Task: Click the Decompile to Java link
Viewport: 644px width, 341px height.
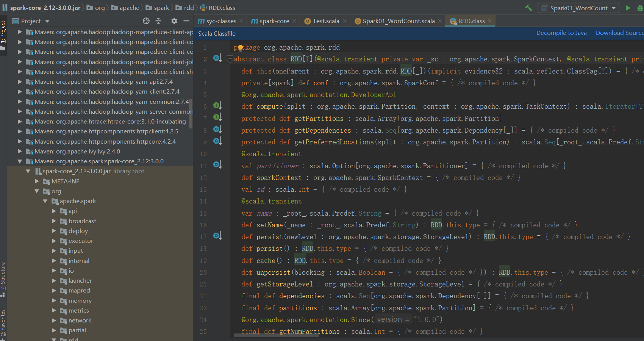Action: coord(561,33)
